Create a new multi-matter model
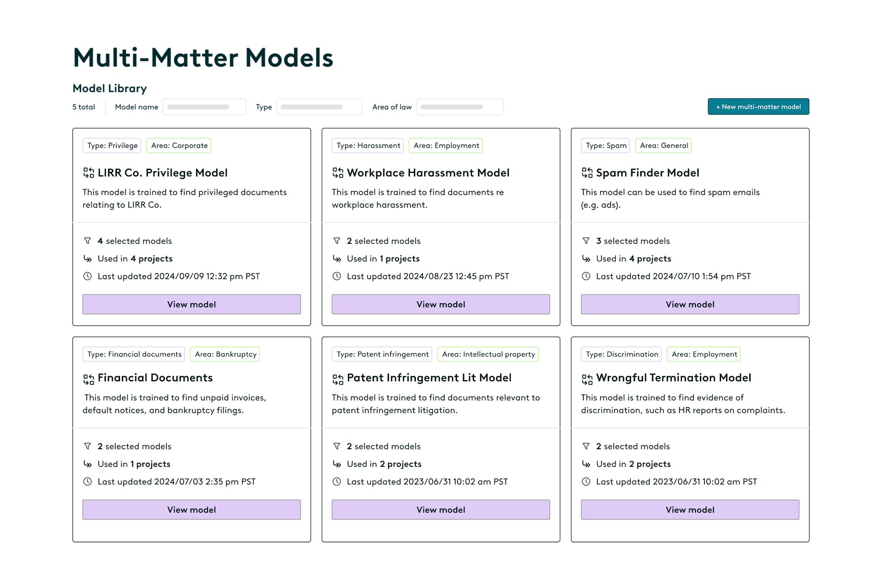This screenshot has height=588, width=882. click(x=759, y=107)
